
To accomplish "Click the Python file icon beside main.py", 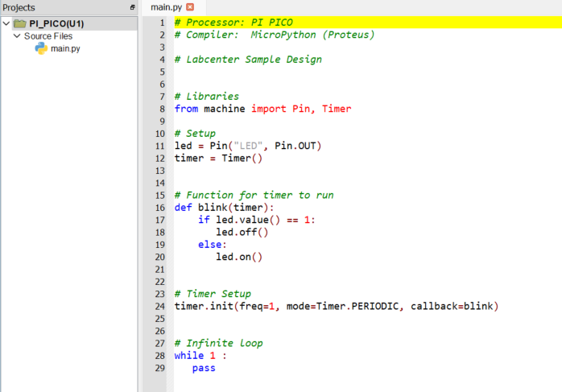I will (41, 48).
